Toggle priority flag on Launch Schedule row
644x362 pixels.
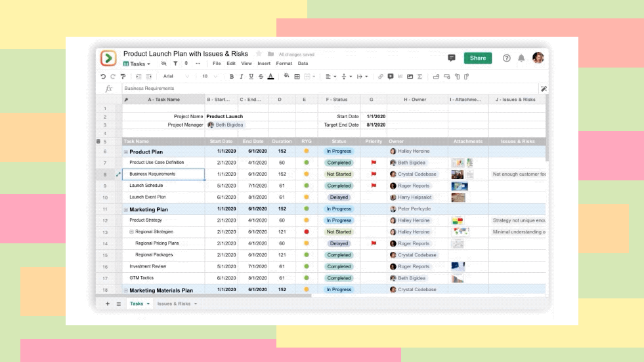point(374,186)
